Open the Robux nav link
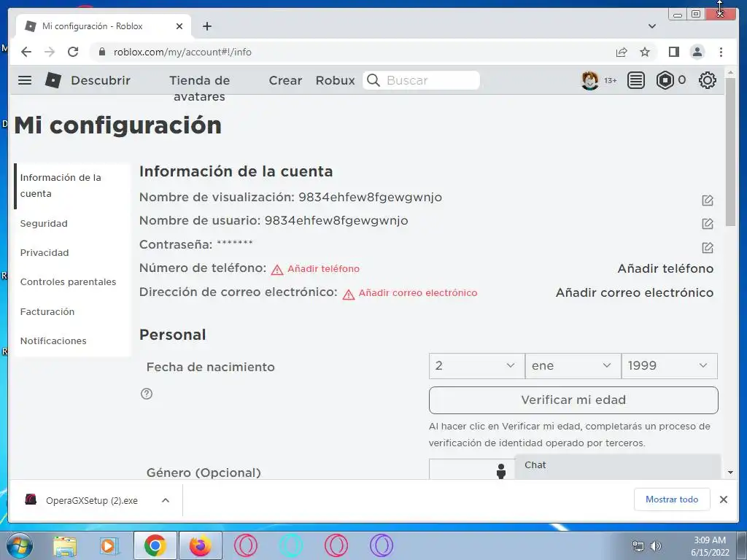 coord(336,80)
